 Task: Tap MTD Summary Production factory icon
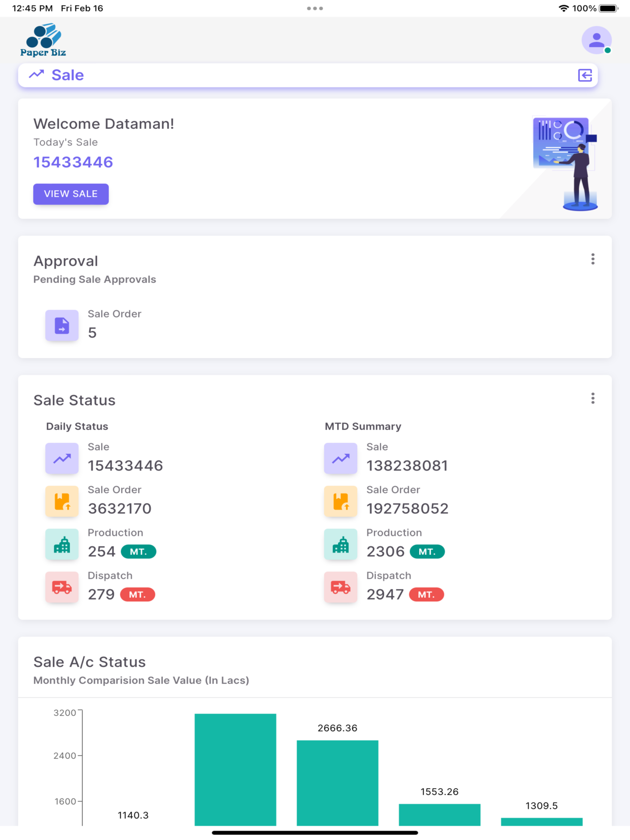(x=341, y=544)
